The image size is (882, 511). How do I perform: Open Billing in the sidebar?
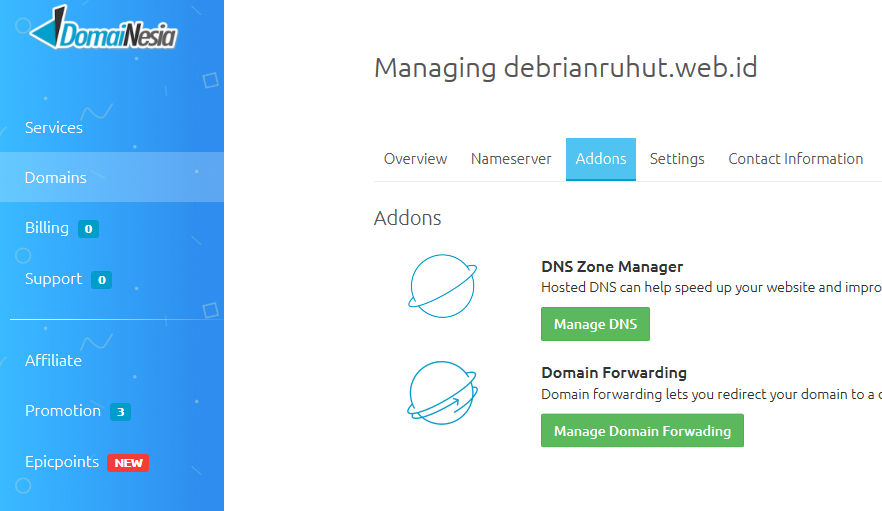click(47, 228)
